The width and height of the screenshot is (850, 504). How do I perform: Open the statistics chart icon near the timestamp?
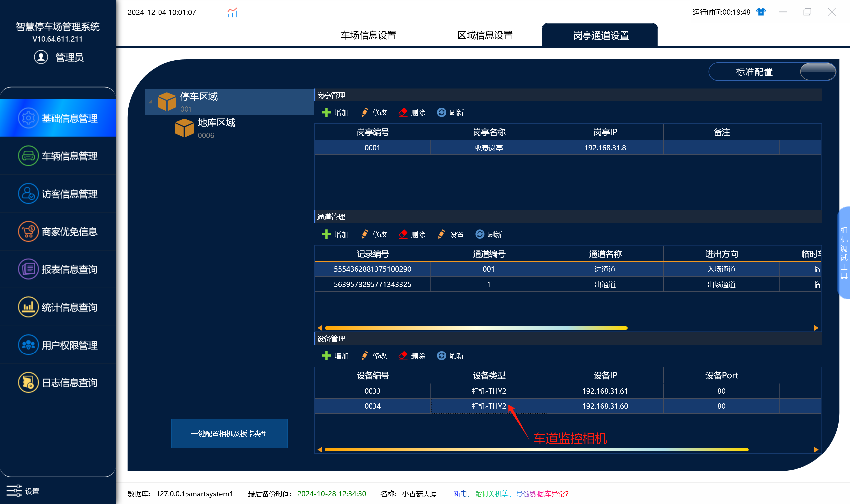[232, 13]
